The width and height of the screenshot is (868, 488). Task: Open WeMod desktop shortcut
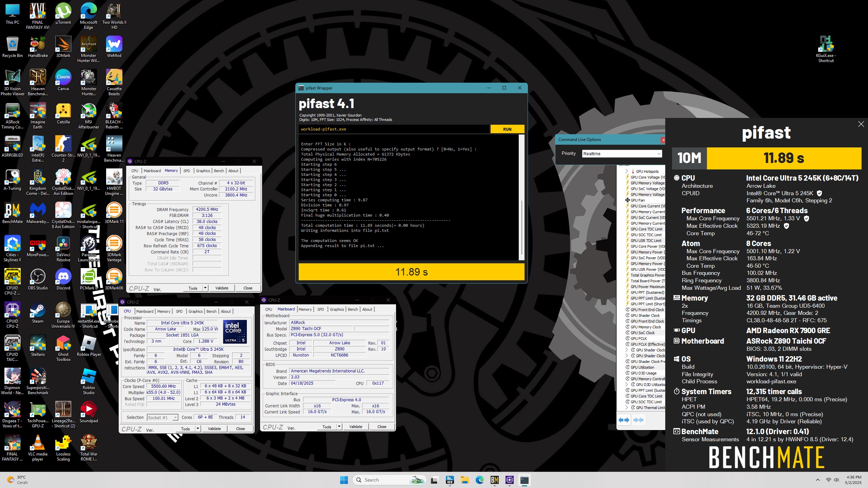114,47
